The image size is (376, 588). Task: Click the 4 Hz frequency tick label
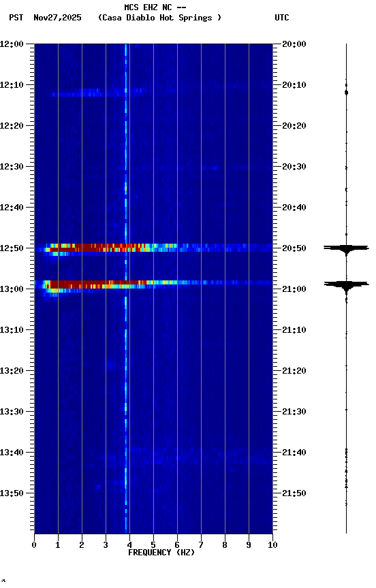point(129,545)
